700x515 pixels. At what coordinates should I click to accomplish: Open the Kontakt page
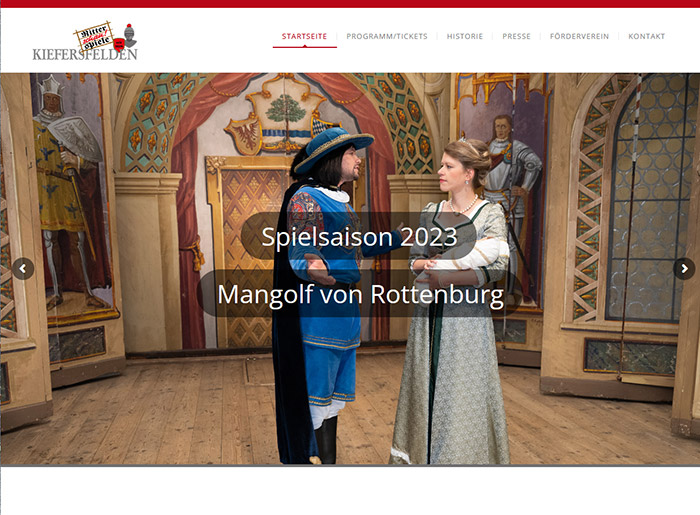646,36
